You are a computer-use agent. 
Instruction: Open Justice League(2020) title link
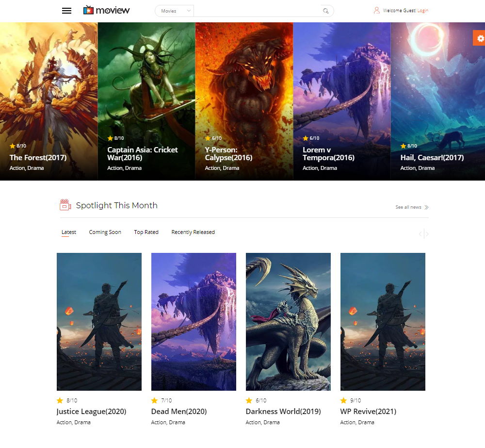coord(92,412)
